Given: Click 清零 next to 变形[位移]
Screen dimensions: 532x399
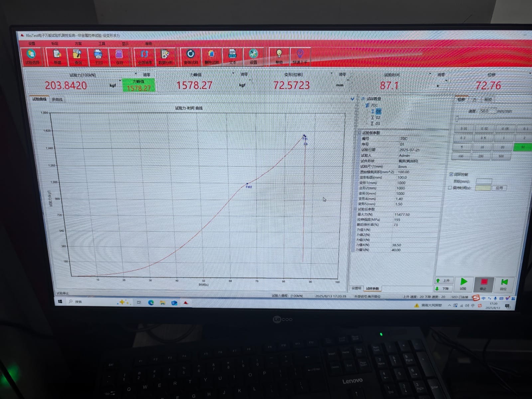Looking at the screenshot, I should 342,74.
